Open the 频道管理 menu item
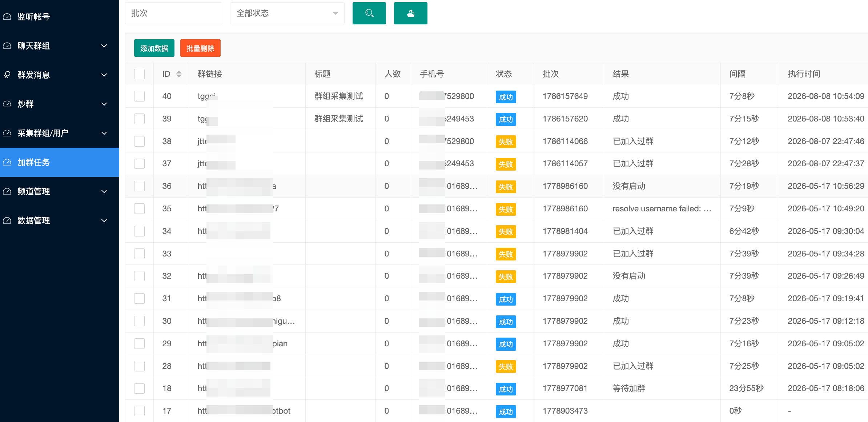This screenshot has width=868, height=422. [x=60, y=191]
